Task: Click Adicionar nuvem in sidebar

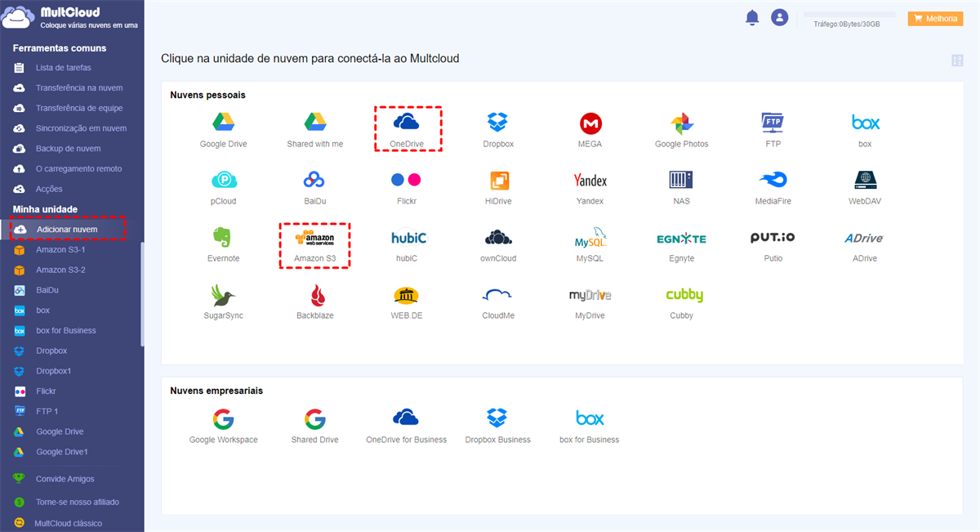Action: (68, 230)
